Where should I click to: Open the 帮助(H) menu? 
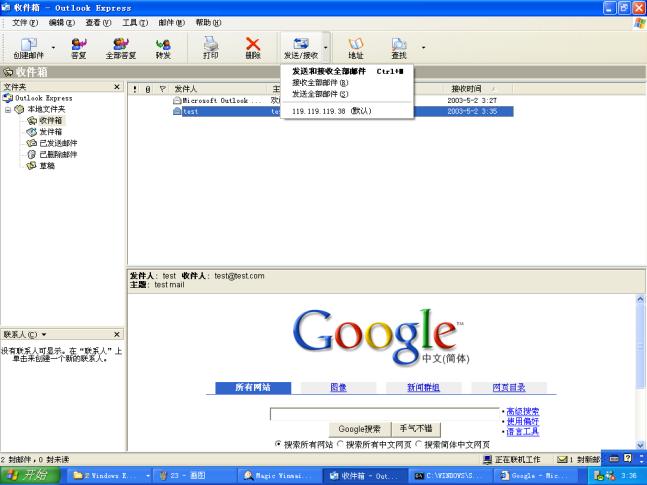[x=208, y=23]
